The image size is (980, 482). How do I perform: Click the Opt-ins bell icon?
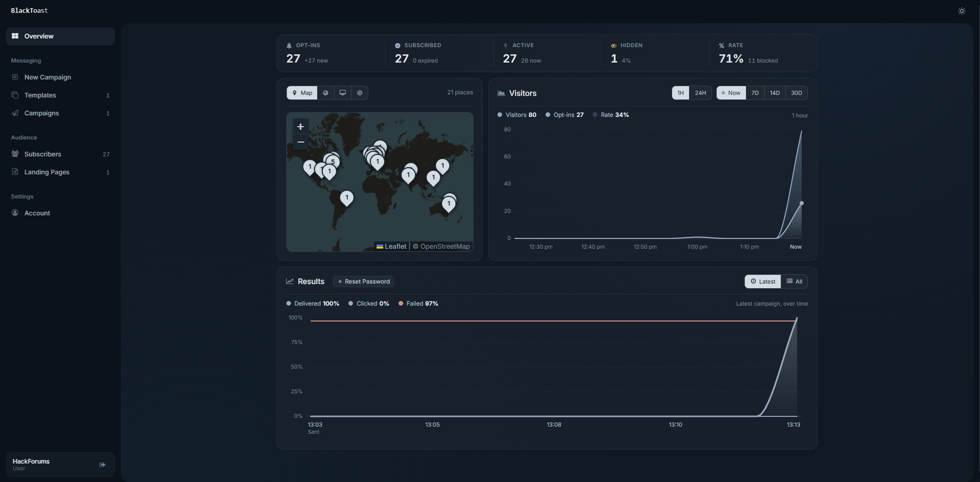(289, 46)
